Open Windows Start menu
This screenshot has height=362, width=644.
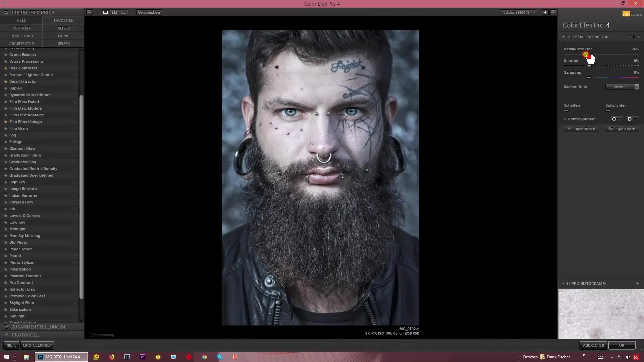coord(6,357)
